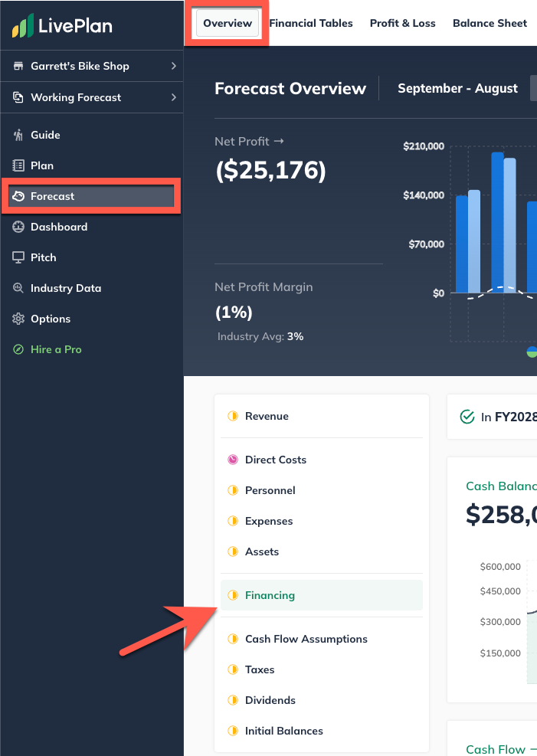Click the Options gear icon
The image size is (537, 756).
pos(18,319)
